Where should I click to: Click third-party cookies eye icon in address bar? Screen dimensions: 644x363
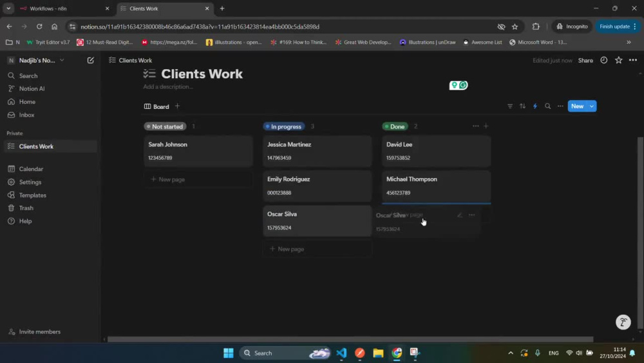tap(501, 26)
